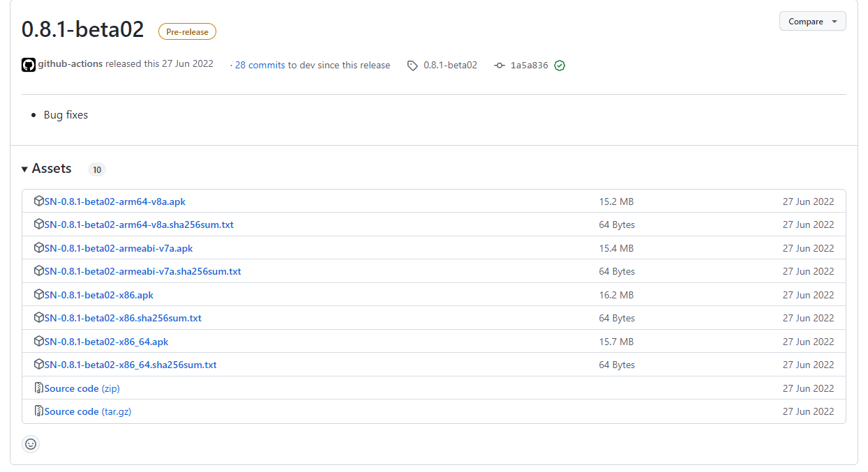The height and width of the screenshot is (472, 868).
Task: Click the github-actions avatar icon
Action: tap(29, 65)
